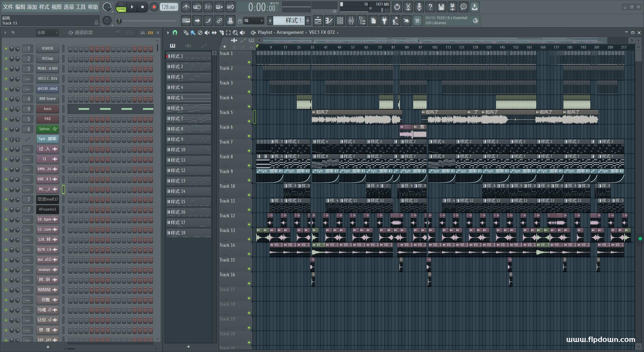Image resolution: width=644 pixels, height=352 pixels.
Task: Open the channel filter dropdown 全部
Action: (x=47, y=33)
